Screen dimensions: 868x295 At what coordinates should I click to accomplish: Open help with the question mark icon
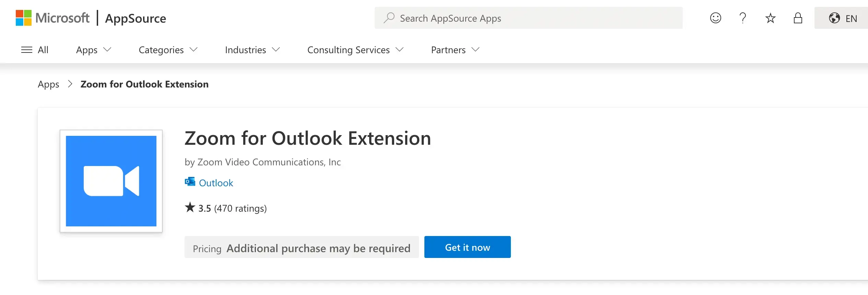pos(743,18)
